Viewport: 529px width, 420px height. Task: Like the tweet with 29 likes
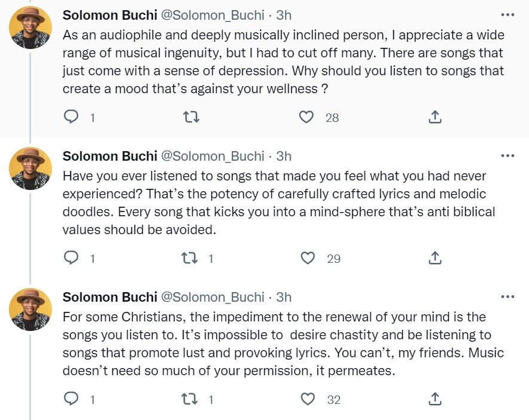[x=308, y=258]
